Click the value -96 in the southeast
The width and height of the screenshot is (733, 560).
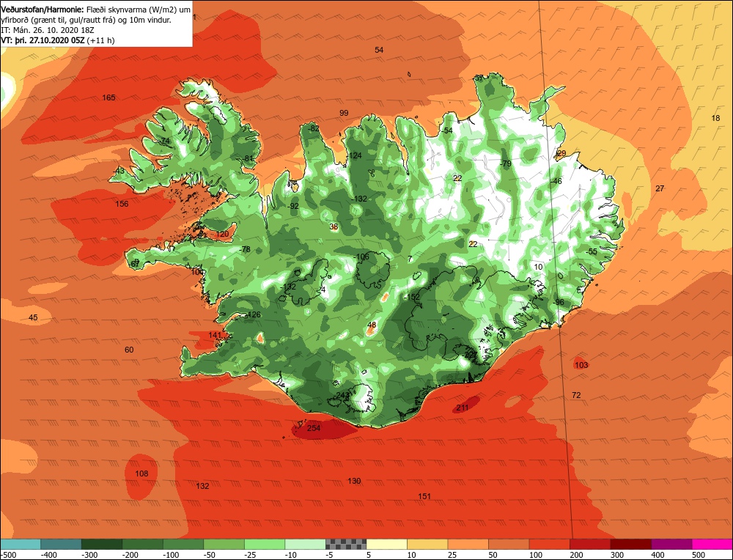click(559, 302)
